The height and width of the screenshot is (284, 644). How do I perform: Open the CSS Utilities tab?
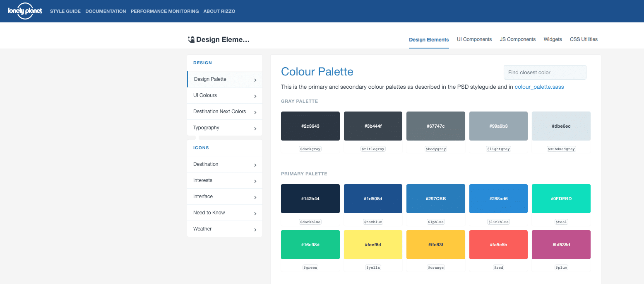coord(584,39)
